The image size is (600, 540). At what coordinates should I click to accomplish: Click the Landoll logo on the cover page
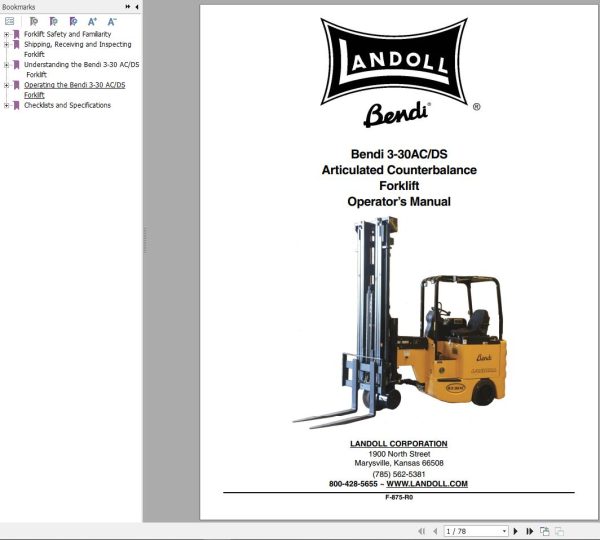pyautogui.click(x=394, y=61)
